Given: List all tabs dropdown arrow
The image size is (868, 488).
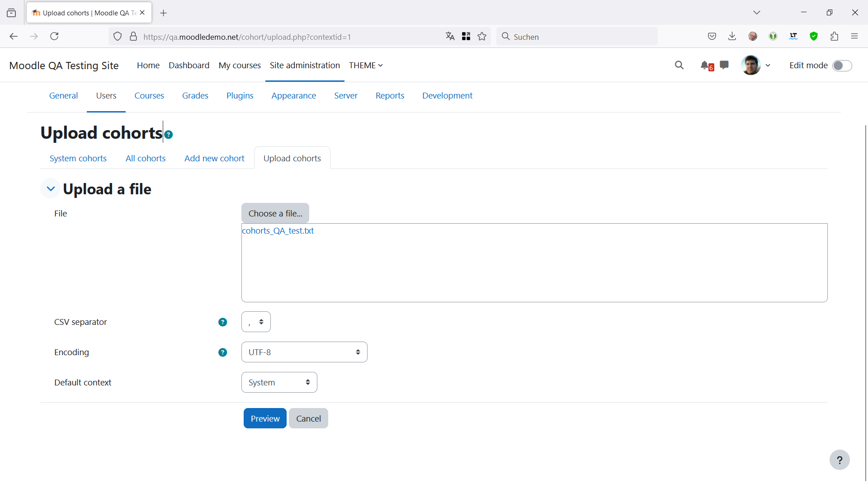Looking at the screenshot, I should pyautogui.click(x=757, y=13).
